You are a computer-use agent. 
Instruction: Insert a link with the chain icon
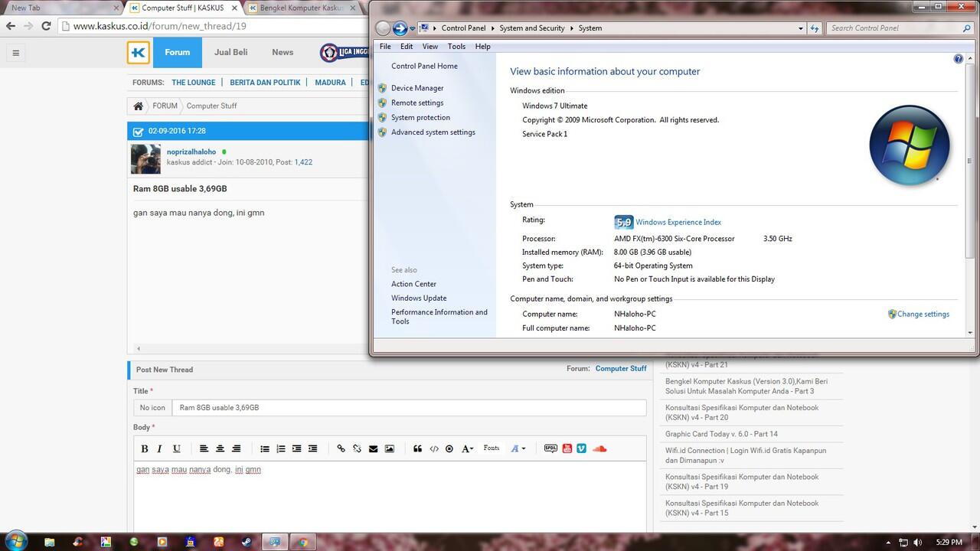(x=341, y=448)
